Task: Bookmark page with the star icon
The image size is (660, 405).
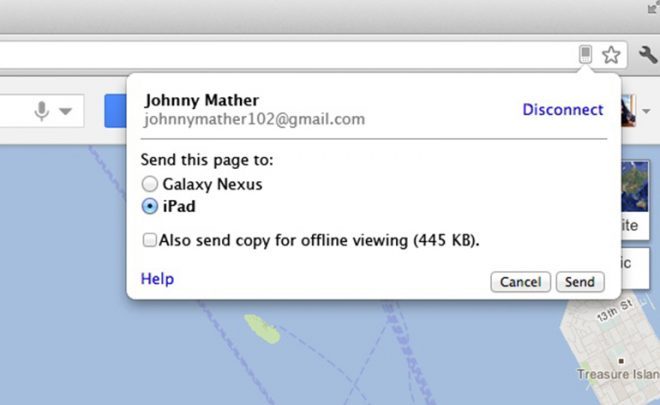Action: pos(611,55)
